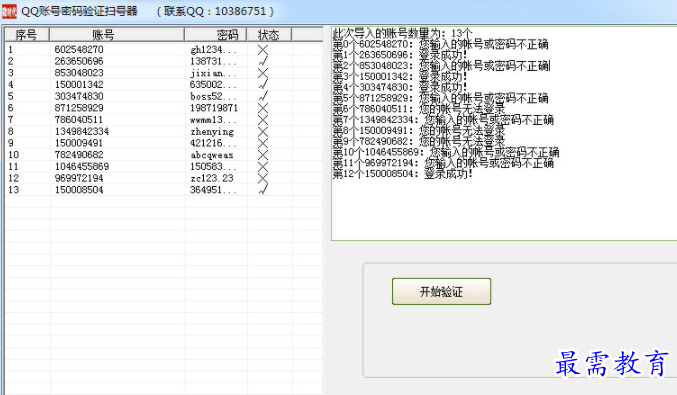Click password cell jixian...
The width and height of the screenshot is (677, 395).
[213, 73]
